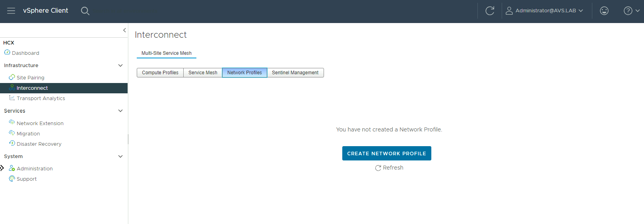Click the Refresh link below the button

pyautogui.click(x=389, y=168)
